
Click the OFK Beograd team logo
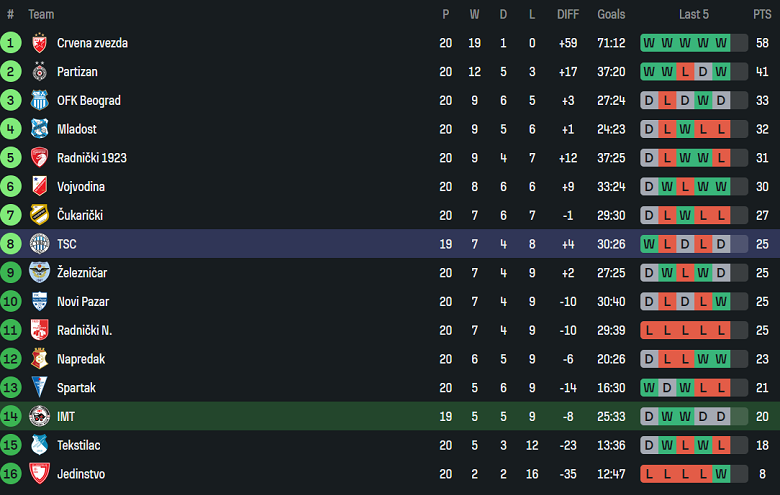click(39, 101)
